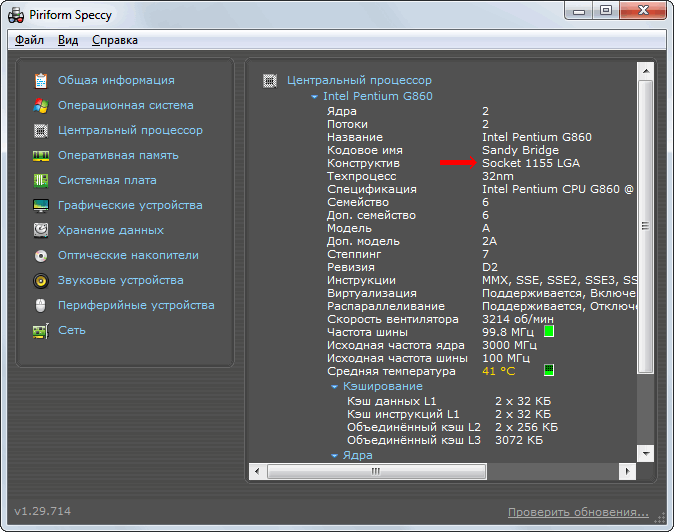Go to Операционная система section
This screenshot has height=532, width=674.
[126, 105]
